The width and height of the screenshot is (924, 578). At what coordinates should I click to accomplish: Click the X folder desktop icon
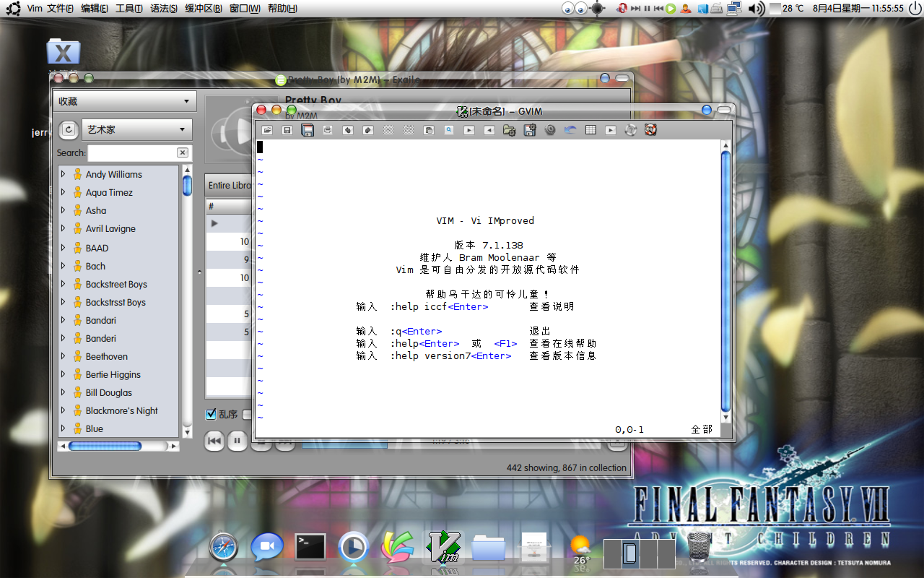64,52
